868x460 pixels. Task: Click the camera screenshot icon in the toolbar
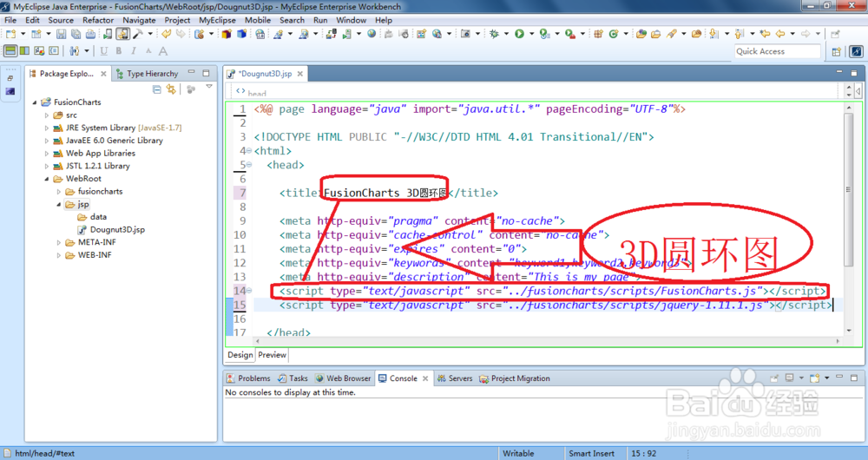(465, 35)
